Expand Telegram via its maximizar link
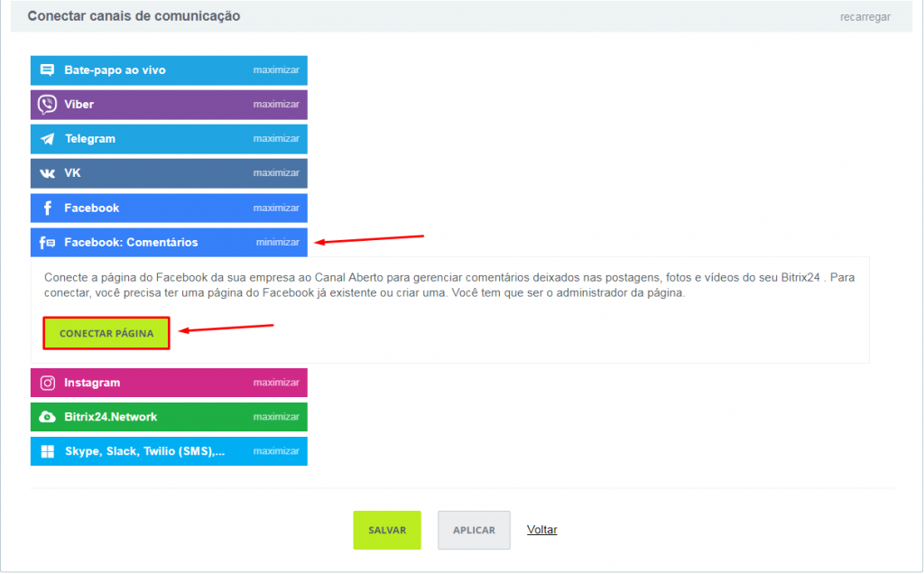924x574 pixels. pyautogui.click(x=276, y=138)
